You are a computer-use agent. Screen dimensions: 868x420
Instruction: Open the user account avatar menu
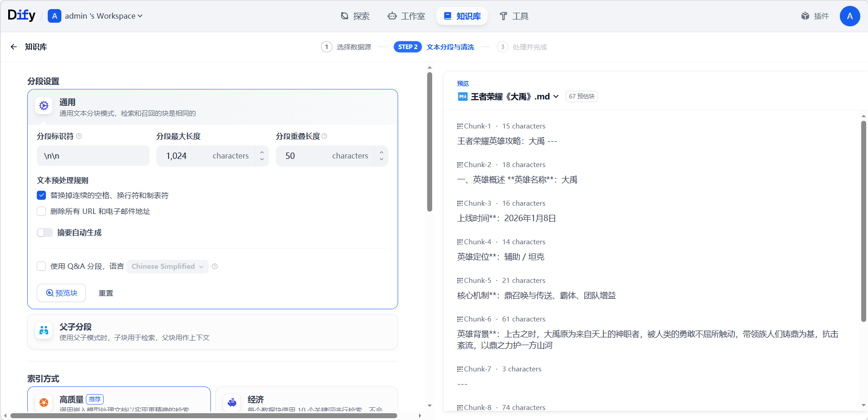849,16
